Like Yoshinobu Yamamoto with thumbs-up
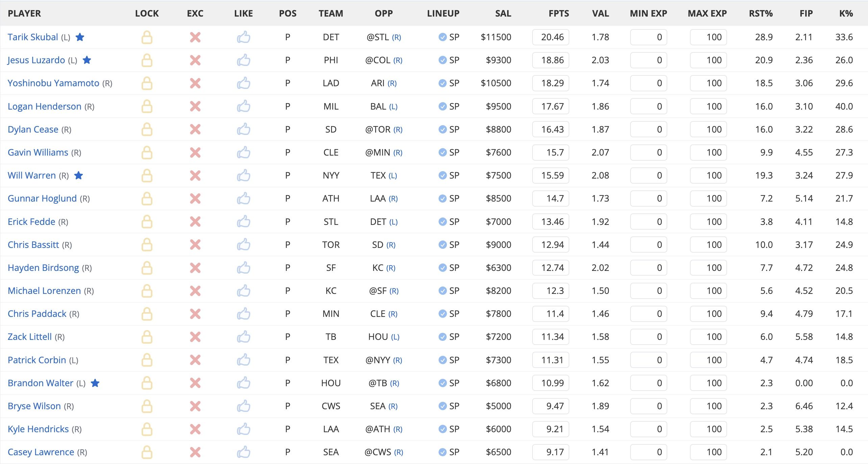Viewport: 868px width, 464px height. tap(243, 83)
